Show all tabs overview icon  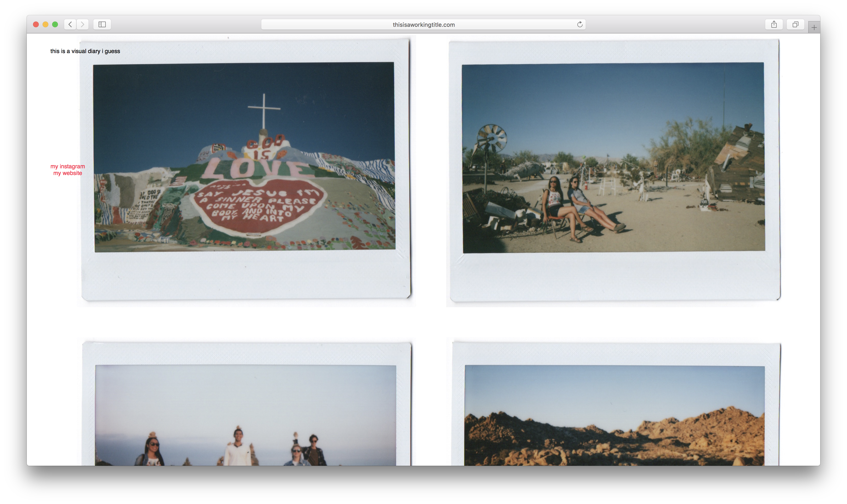[x=795, y=24]
